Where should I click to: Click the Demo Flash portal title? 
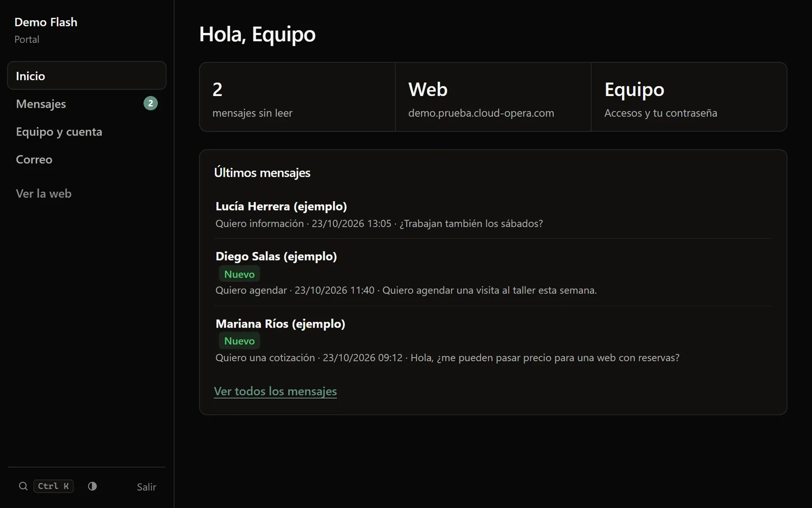(x=46, y=22)
